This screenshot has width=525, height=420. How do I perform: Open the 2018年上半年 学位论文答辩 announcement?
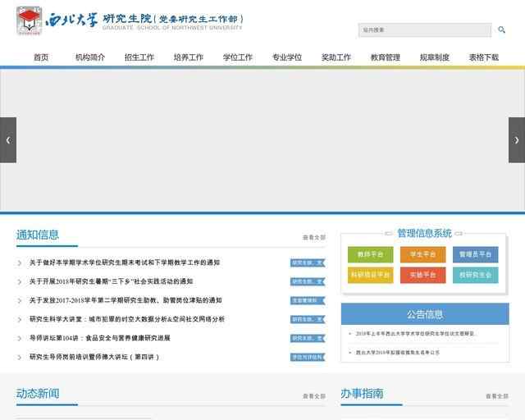pyautogui.click(x=415, y=334)
